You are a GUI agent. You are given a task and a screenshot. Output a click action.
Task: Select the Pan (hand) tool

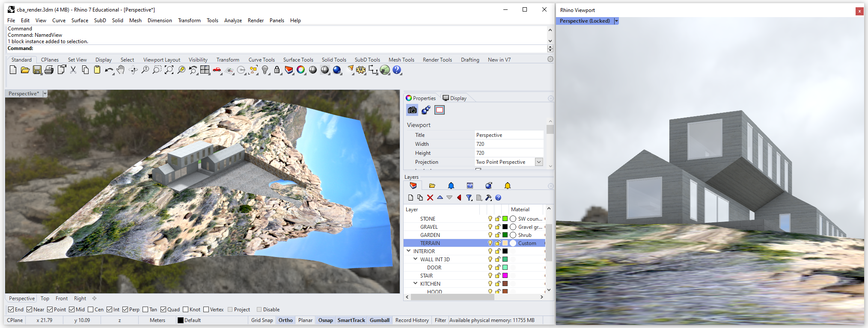[121, 70]
